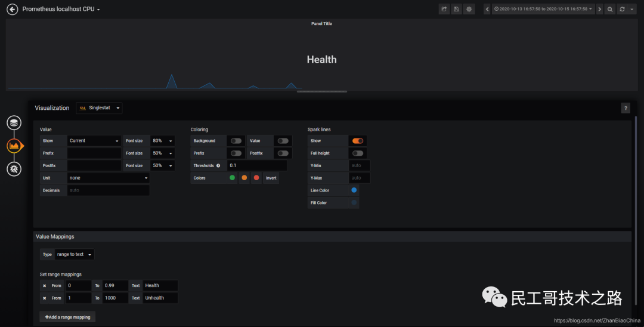Shift time range forward arrow
Image resolution: width=644 pixels, height=327 pixels.
click(x=600, y=9)
